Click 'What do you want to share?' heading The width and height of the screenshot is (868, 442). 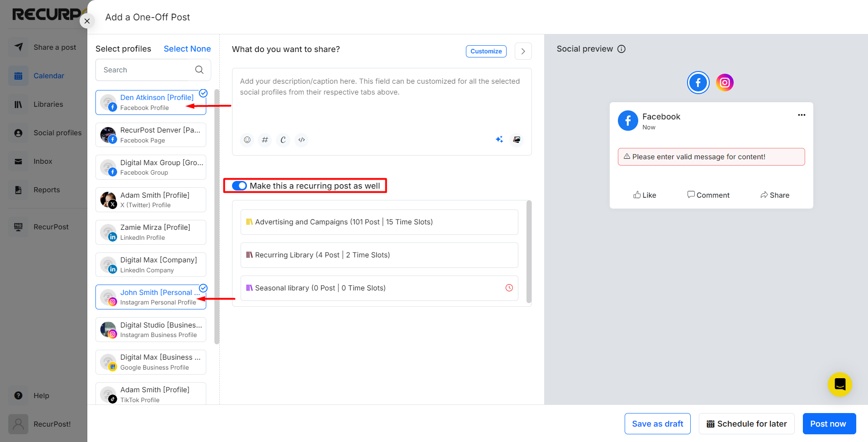(286, 49)
